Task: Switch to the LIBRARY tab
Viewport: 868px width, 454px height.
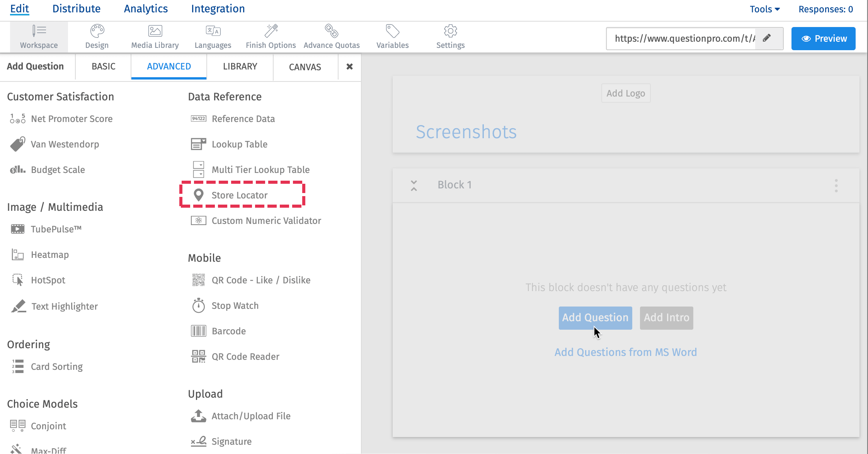Action: coord(240,66)
